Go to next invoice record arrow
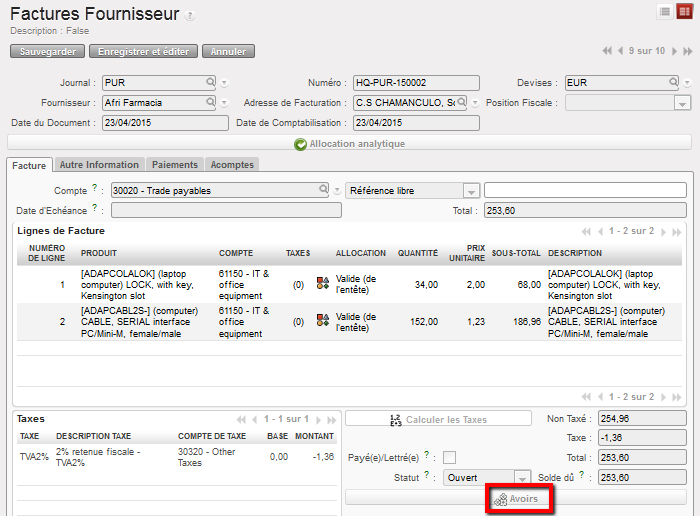The height and width of the screenshot is (516, 700). point(674,51)
